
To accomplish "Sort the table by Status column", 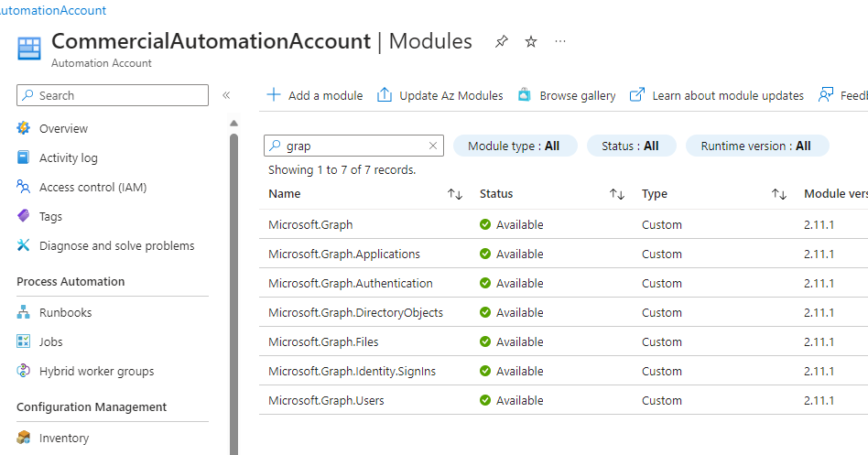I will coord(617,194).
